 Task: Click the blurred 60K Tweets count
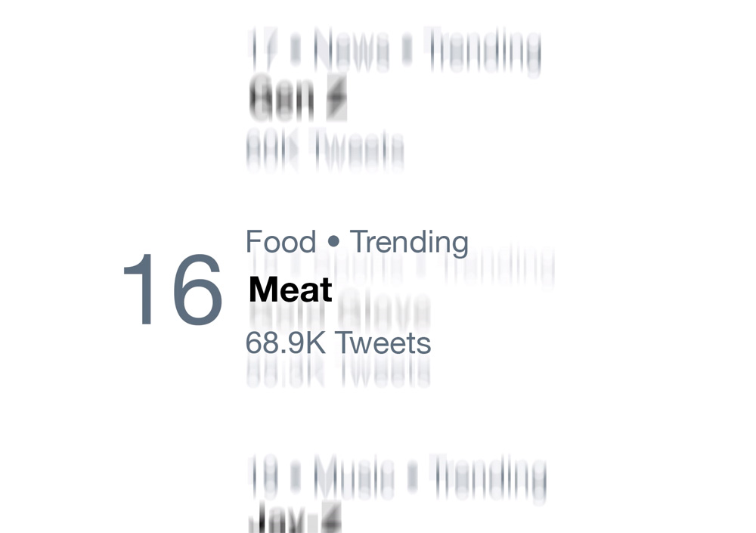(325, 151)
